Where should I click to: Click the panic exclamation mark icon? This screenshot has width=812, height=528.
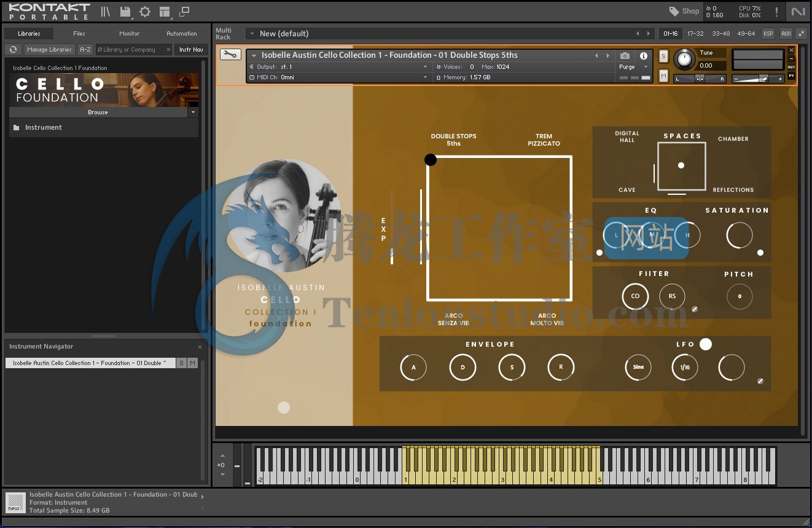(x=776, y=12)
